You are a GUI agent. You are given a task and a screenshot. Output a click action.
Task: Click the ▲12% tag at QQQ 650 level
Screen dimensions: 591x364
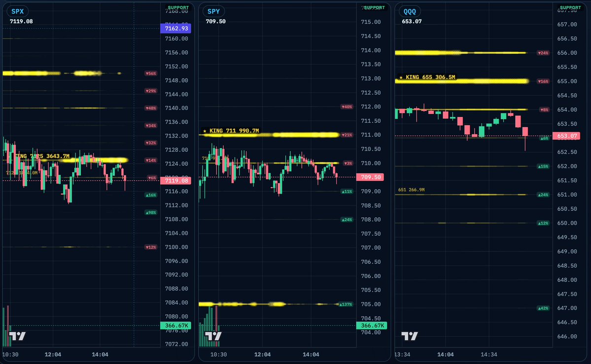click(543, 223)
